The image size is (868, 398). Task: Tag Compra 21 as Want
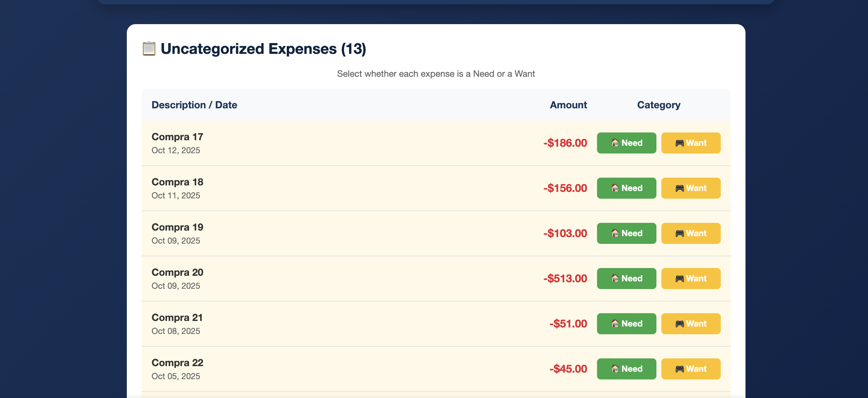tap(691, 323)
